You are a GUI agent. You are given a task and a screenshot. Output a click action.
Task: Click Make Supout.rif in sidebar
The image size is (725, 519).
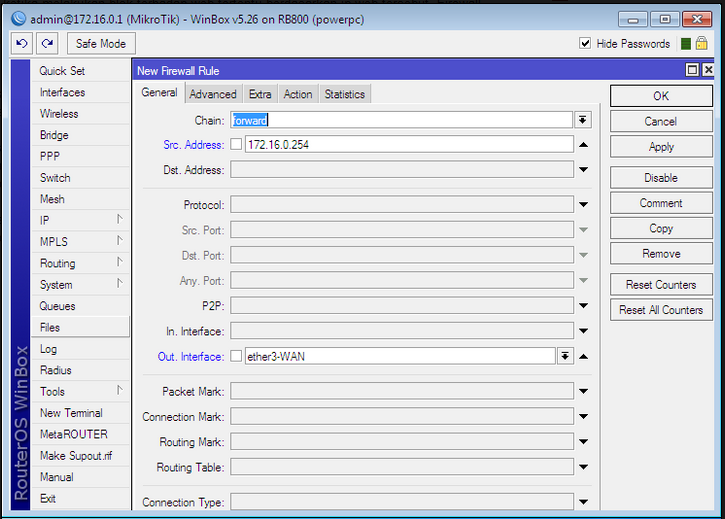80,456
